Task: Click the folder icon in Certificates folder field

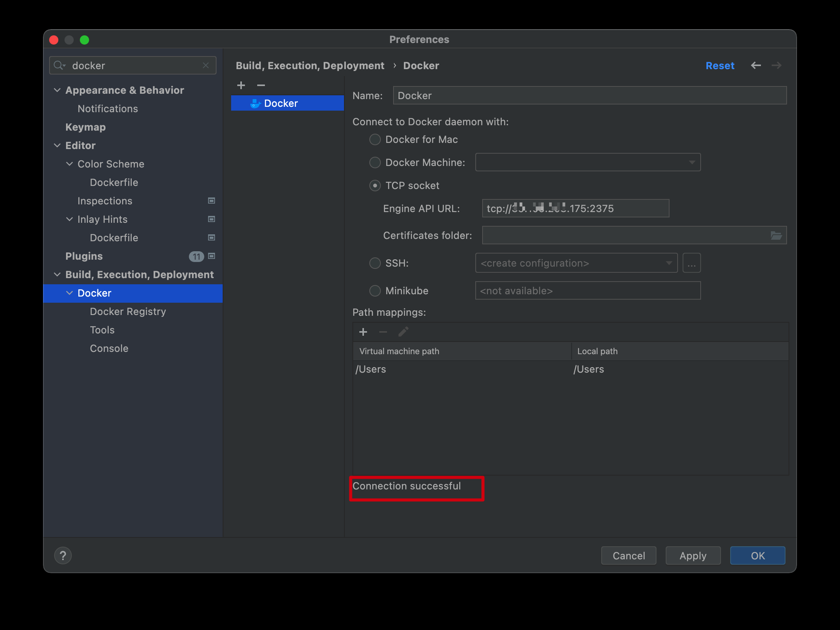Action: coord(776,235)
